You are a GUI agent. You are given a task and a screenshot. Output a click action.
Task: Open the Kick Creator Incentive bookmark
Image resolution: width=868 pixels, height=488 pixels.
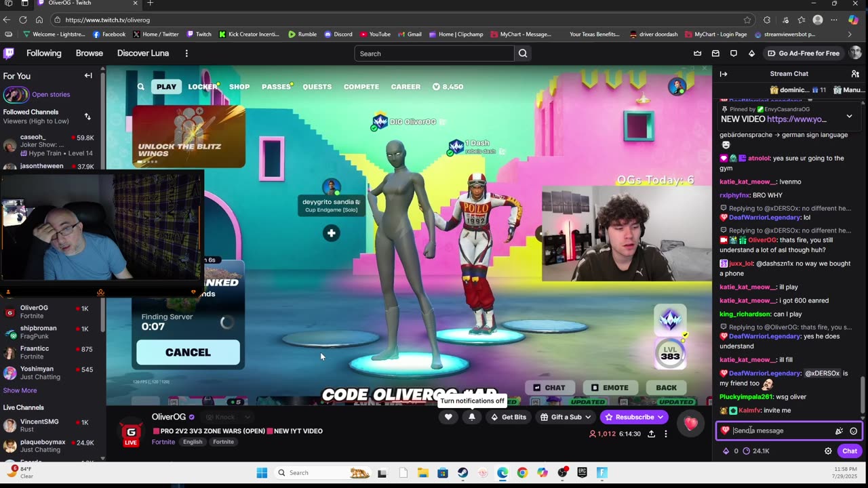tap(249, 34)
